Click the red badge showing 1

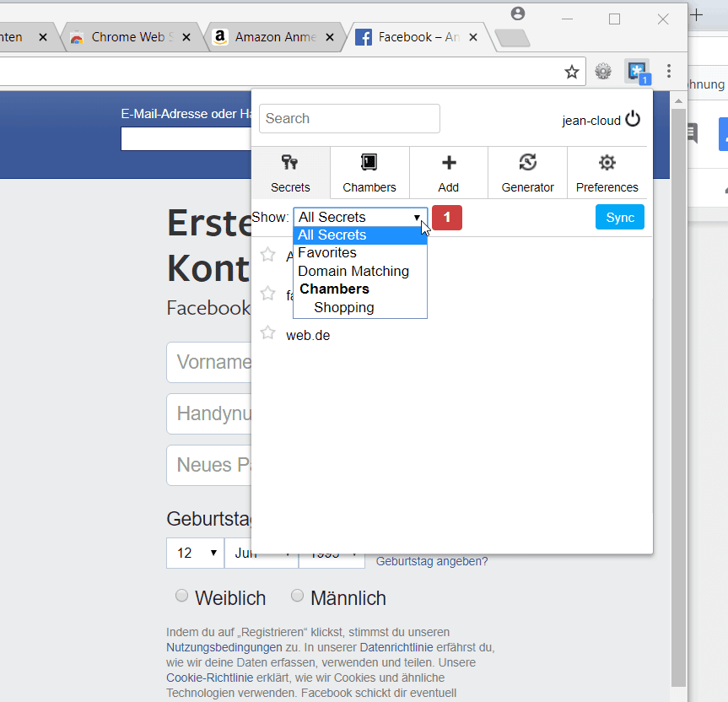point(446,218)
